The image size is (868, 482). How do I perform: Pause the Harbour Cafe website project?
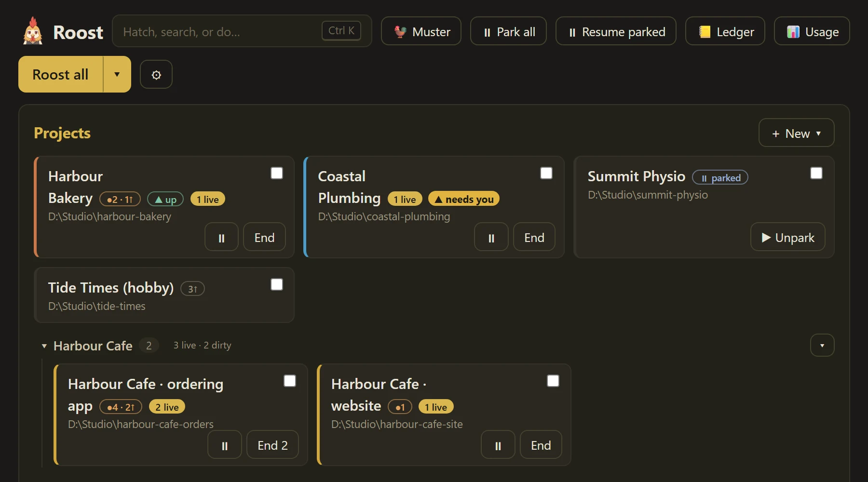(498, 445)
